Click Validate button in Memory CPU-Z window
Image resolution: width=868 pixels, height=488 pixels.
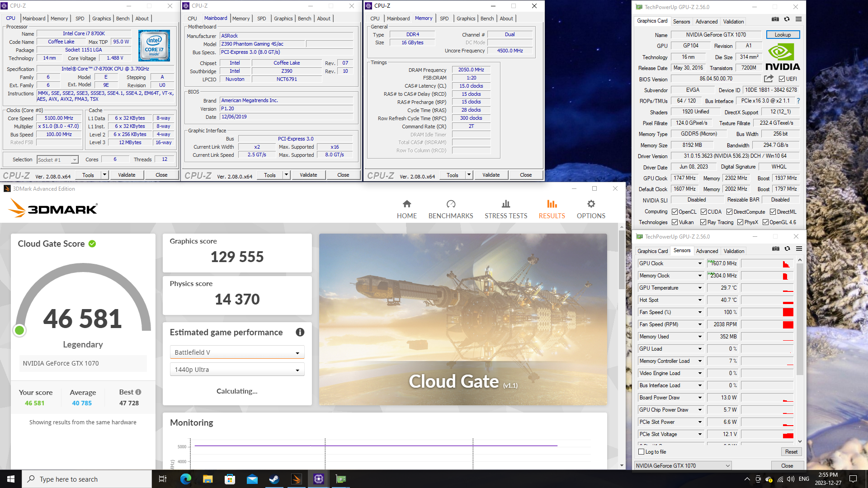tap(491, 175)
